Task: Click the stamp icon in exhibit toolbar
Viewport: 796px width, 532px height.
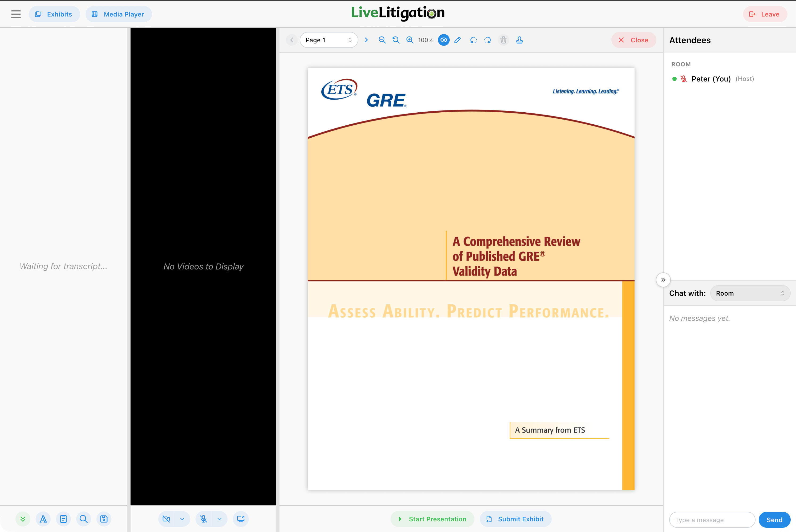Action: (519, 40)
